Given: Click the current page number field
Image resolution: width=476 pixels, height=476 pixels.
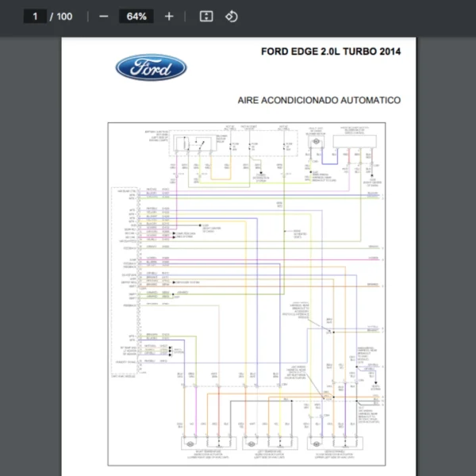Looking at the screenshot, I should (x=34, y=16).
